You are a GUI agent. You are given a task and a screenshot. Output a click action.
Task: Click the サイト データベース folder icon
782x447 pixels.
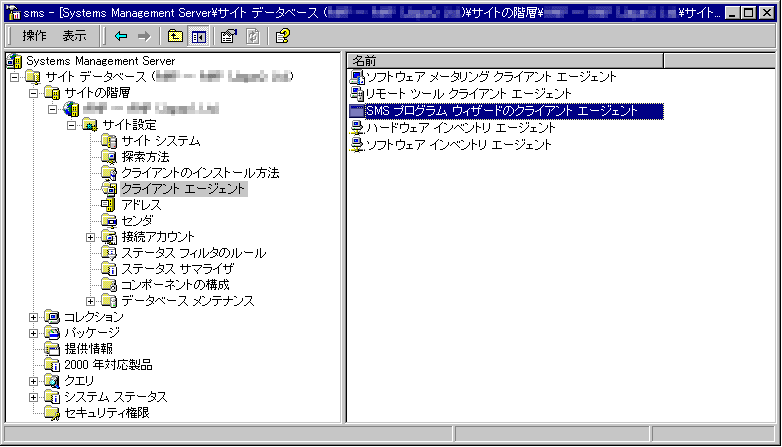click(x=33, y=77)
